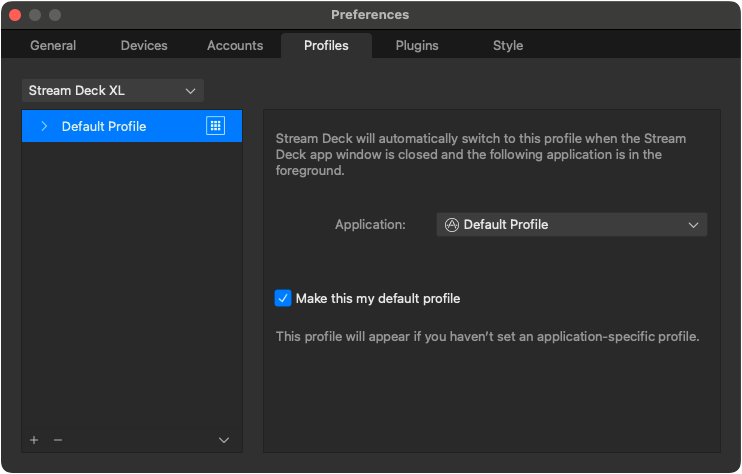Add a new profile with plus button
The height and width of the screenshot is (474, 742).
(34, 440)
